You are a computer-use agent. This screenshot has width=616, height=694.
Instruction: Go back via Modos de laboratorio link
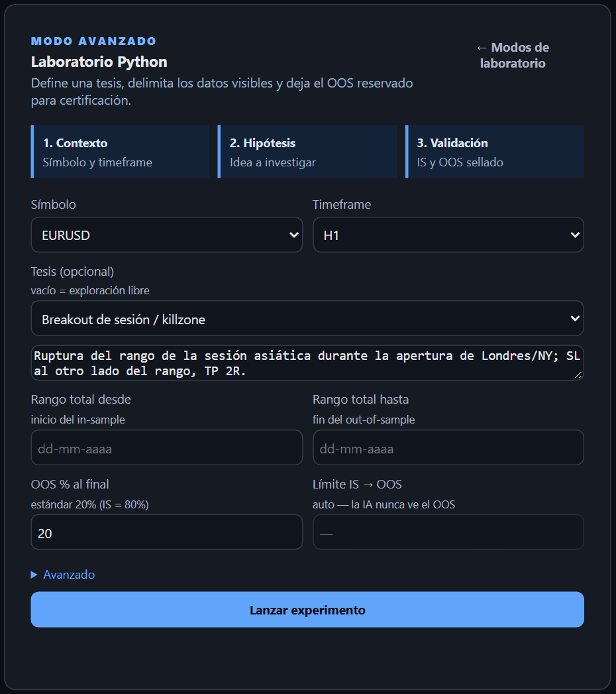513,55
